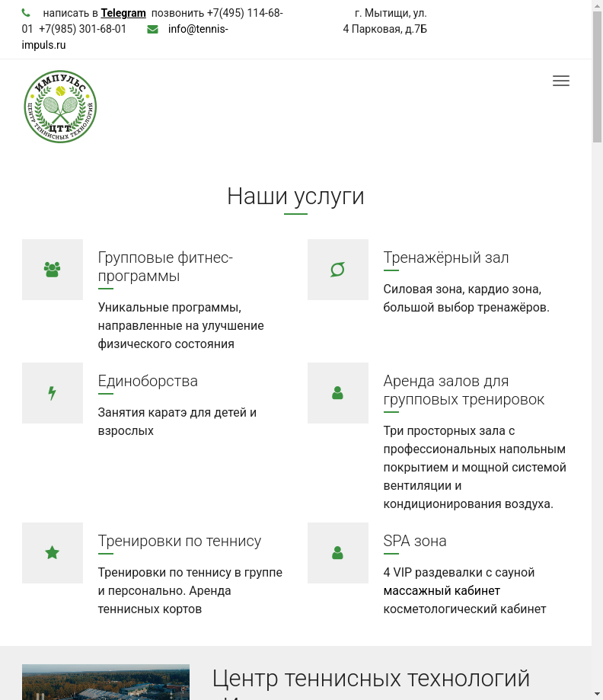Click the green phone handset icon
603x700 pixels.
26,13
